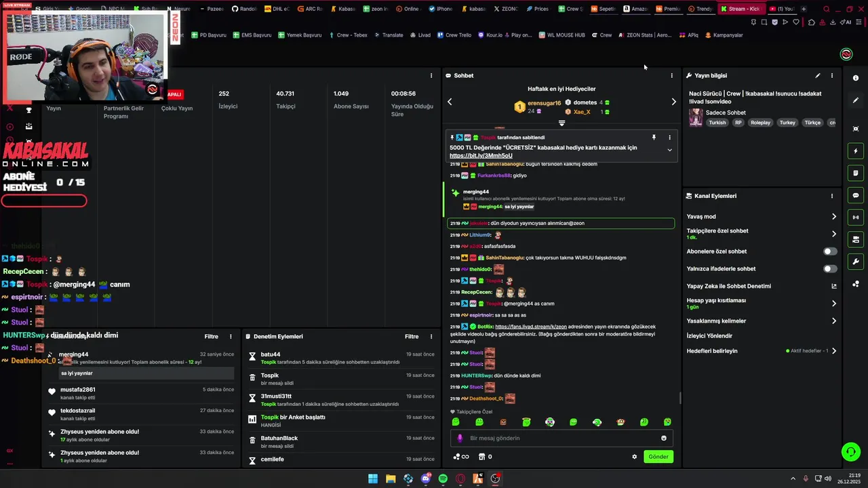The width and height of the screenshot is (868, 488).
Task: Open the Sohbet panel three-dot menu
Action: tap(671, 75)
